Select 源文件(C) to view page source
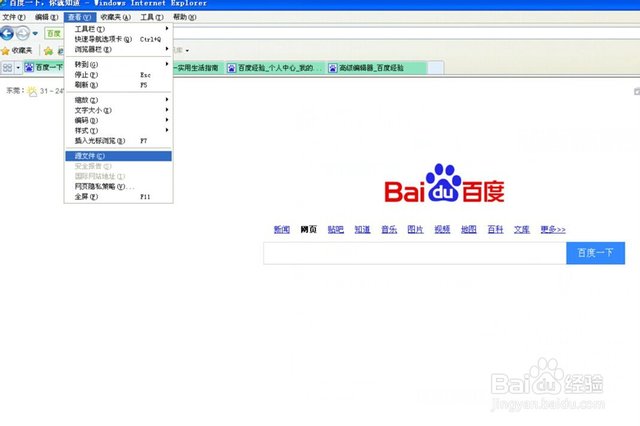This screenshot has width=640, height=426. coord(118,156)
